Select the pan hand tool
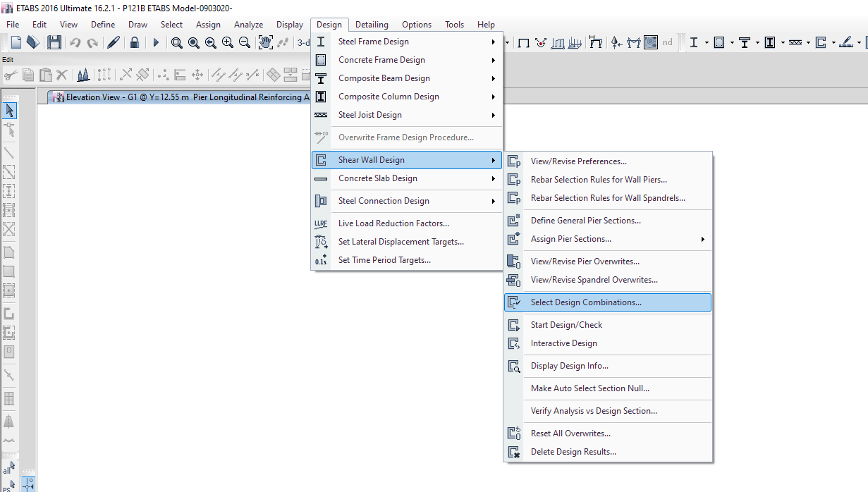Image resolution: width=868 pixels, height=492 pixels. (x=266, y=42)
